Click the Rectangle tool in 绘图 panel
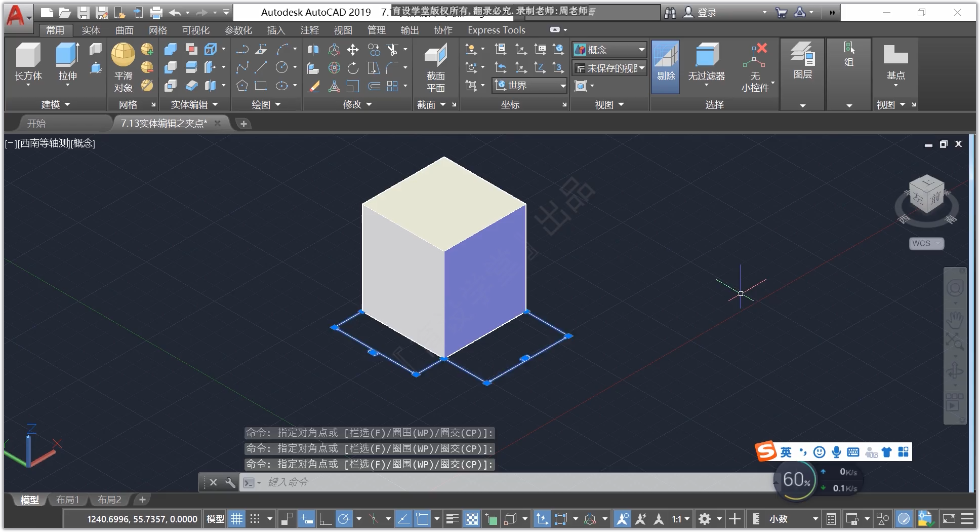Viewport: 980px width, 532px height. coord(261,86)
